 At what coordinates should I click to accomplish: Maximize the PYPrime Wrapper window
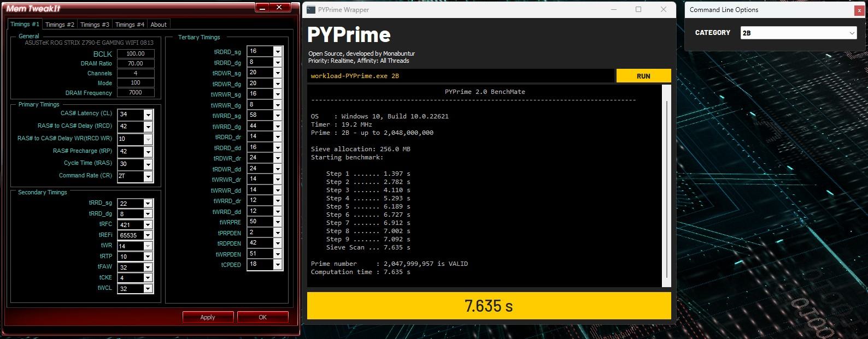coord(638,9)
